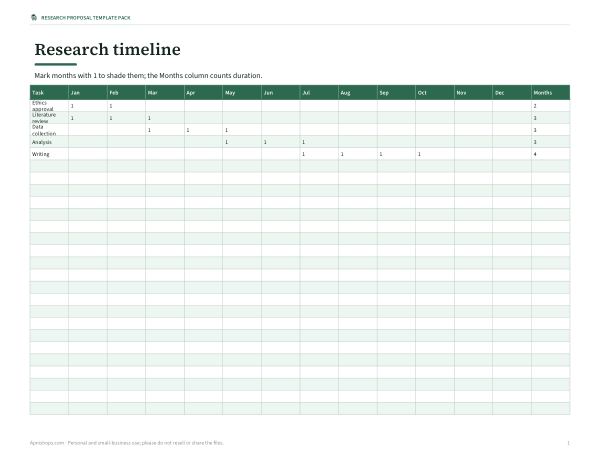Select the "Analysis" task cell
600x464 pixels.
tap(49, 142)
